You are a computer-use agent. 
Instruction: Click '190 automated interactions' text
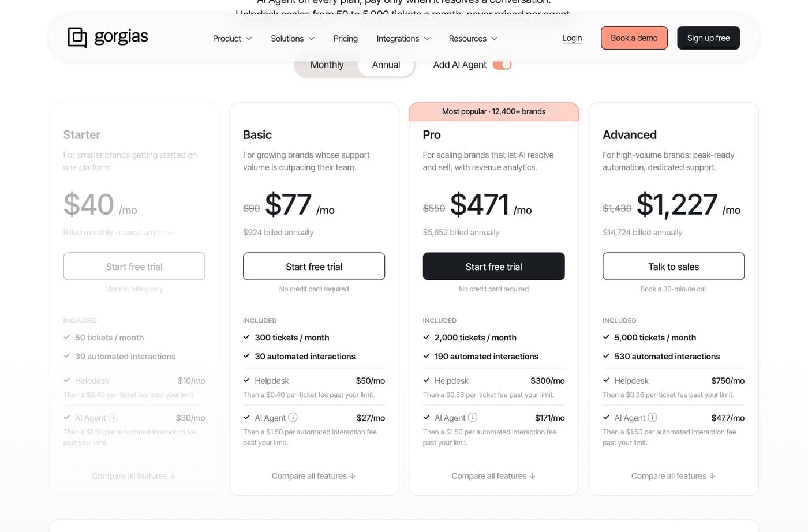487,357
